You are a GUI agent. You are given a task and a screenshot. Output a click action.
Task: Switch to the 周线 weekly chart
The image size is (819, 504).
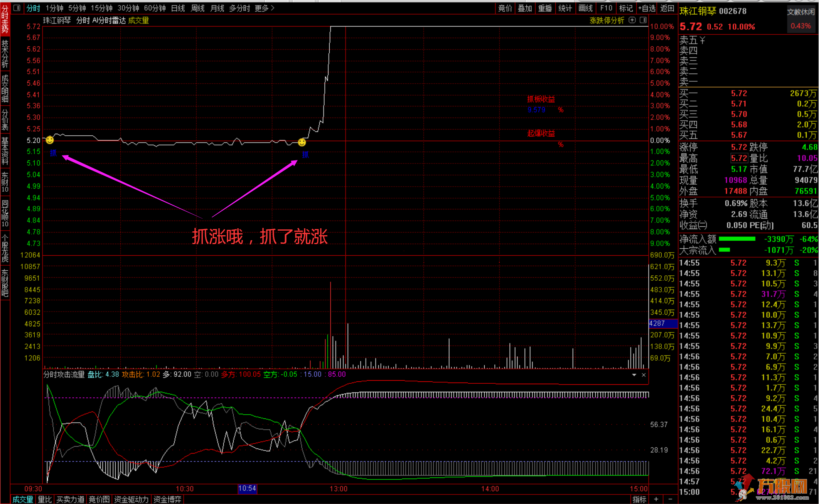coord(198,8)
